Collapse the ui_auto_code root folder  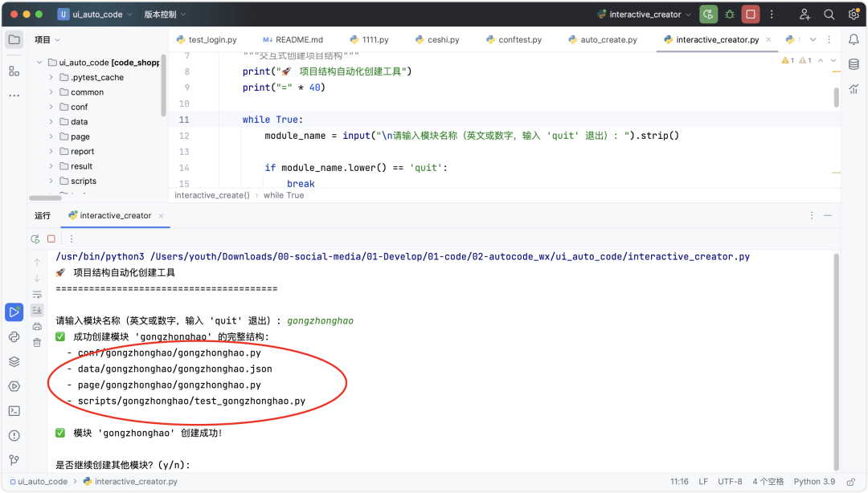[x=39, y=63]
